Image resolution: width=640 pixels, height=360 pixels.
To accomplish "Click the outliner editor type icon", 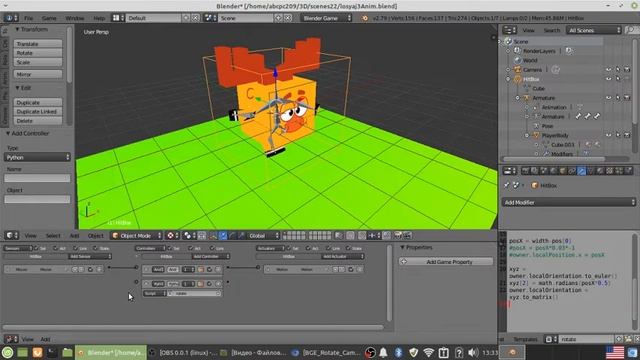I will click(509, 30).
